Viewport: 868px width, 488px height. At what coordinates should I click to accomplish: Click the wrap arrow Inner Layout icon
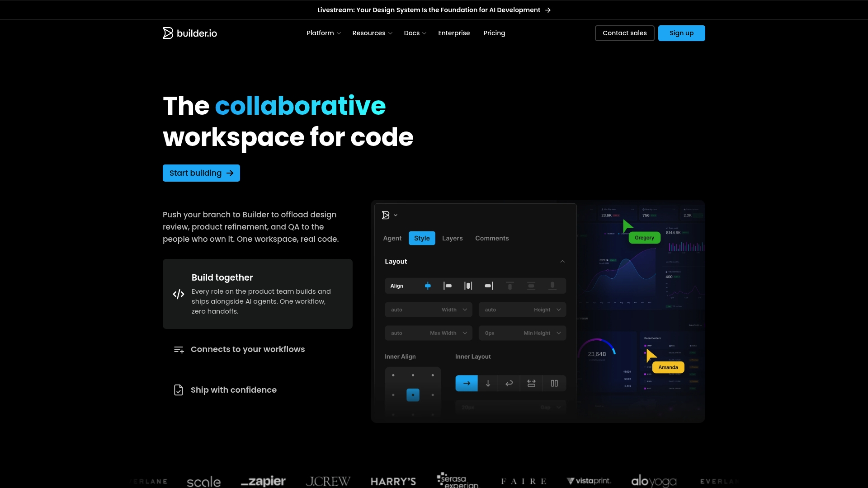tap(509, 383)
